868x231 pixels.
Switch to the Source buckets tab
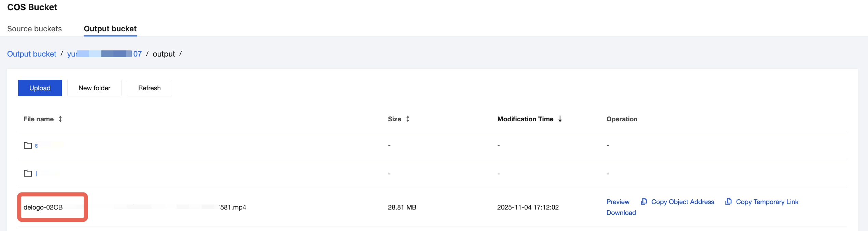pyautogui.click(x=34, y=29)
